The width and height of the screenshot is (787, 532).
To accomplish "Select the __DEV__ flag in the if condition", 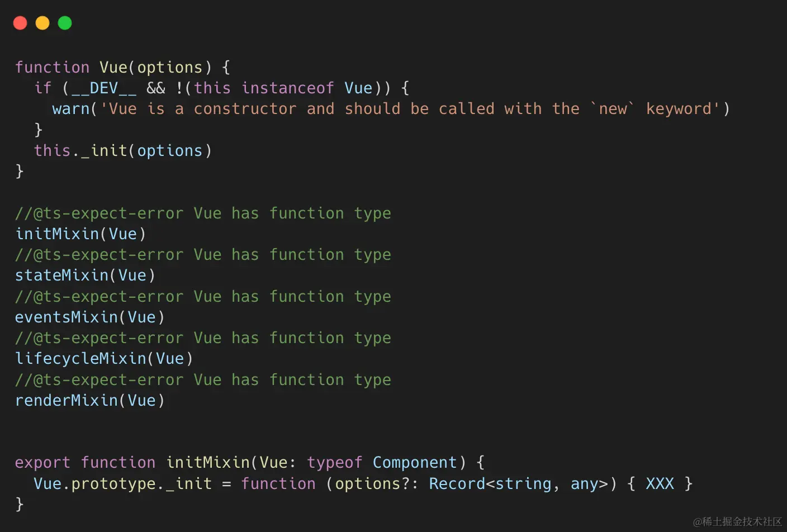I will click(x=104, y=88).
